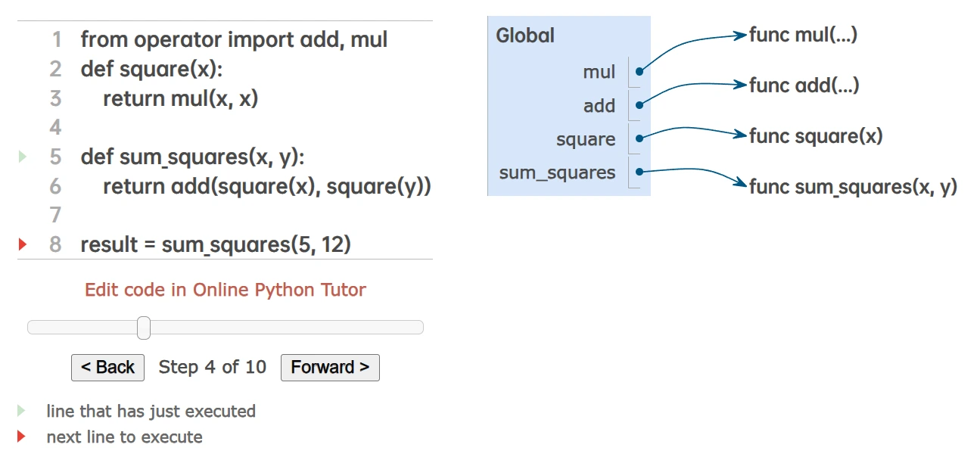Select the func sum_squares(x, y) object
This screenshot has width=980, height=460.
853,187
